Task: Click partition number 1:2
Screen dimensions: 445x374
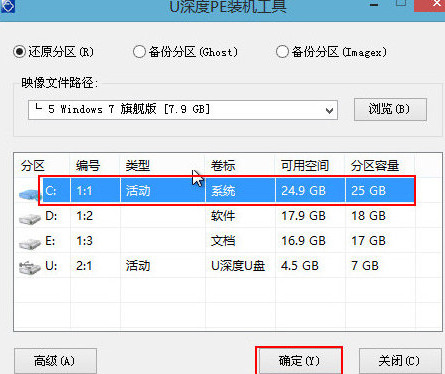Action: tap(84, 216)
